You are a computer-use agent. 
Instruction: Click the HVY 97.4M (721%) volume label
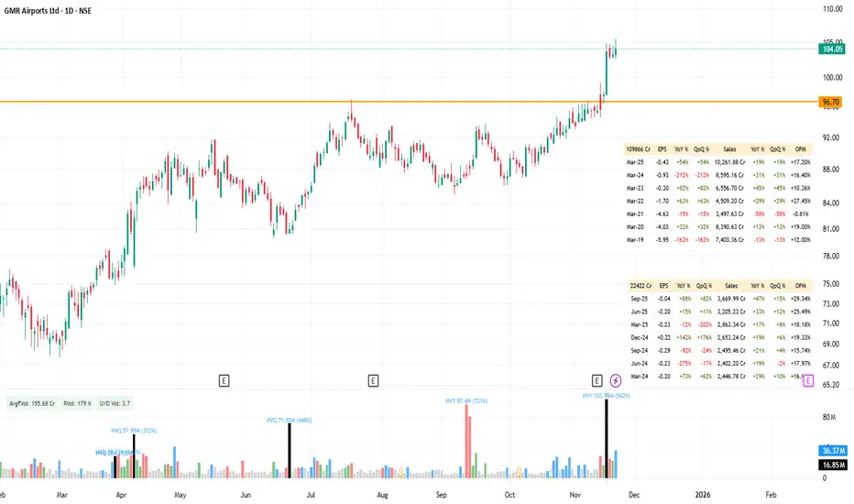[466, 401]
